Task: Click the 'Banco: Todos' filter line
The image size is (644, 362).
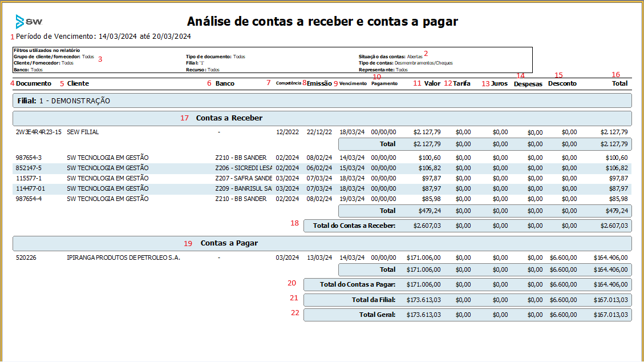Action: click(x=28, y=70)
